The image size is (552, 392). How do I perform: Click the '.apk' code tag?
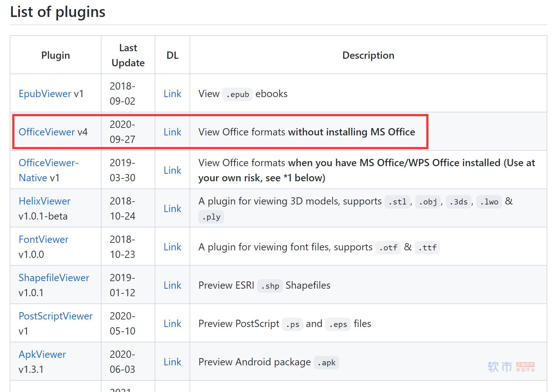click(326, 362)
